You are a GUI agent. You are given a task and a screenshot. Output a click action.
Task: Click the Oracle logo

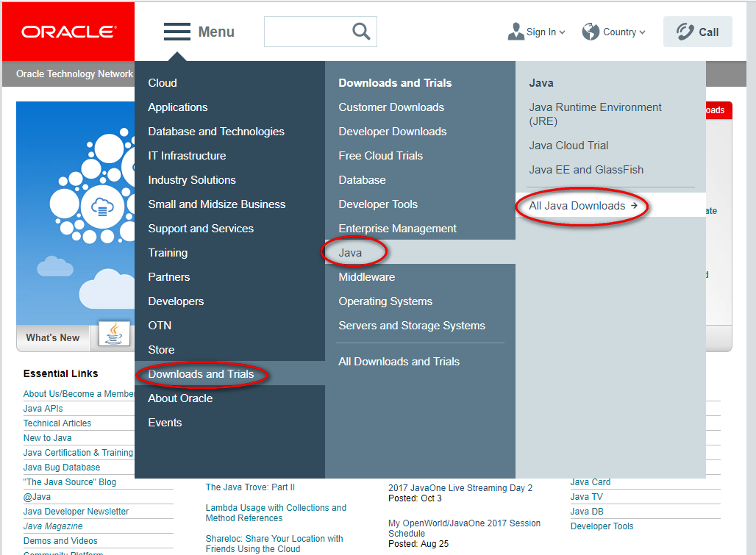click(68, 32)
